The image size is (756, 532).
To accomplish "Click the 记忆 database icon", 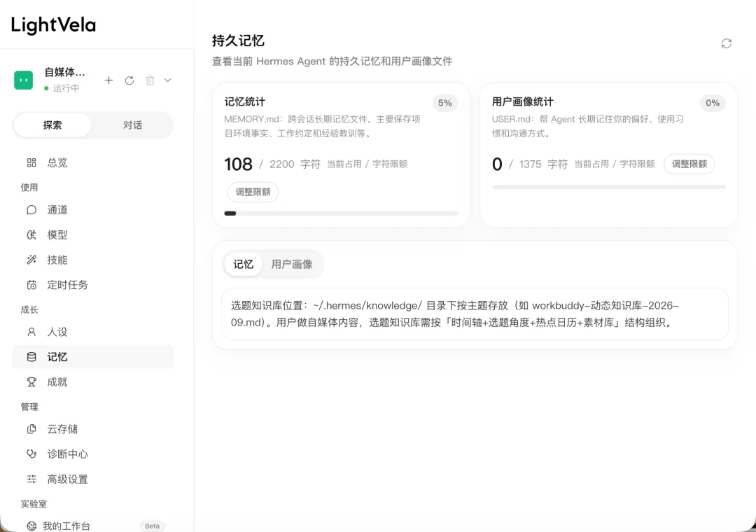I will coord(31,357).
